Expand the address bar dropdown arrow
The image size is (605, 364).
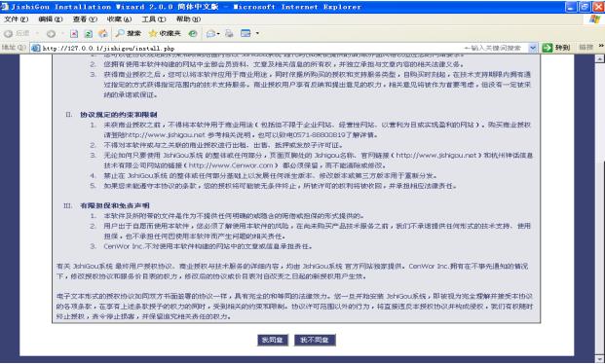(x=533, y=48)
